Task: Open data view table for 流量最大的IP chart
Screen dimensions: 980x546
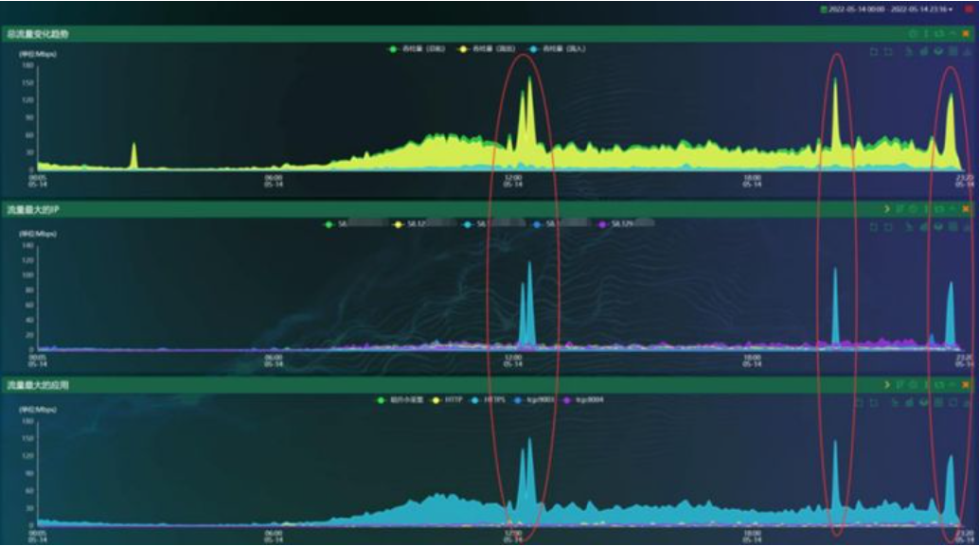Action: coord(953,227)
